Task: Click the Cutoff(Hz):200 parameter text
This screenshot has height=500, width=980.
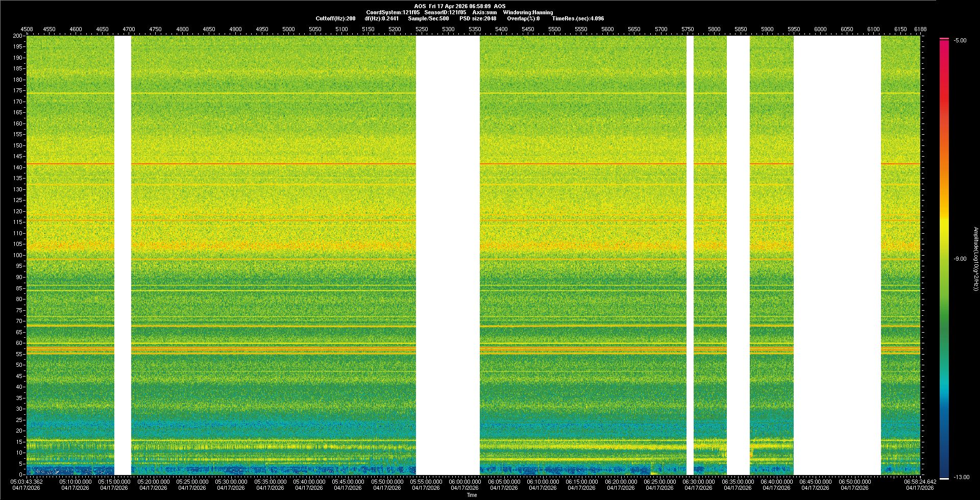Action: (x=335, y=18)
